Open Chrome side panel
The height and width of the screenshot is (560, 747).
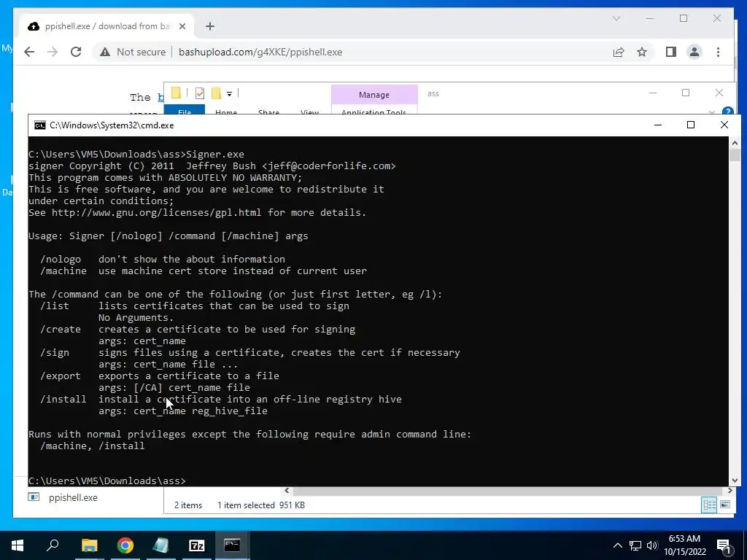point(671,52)
